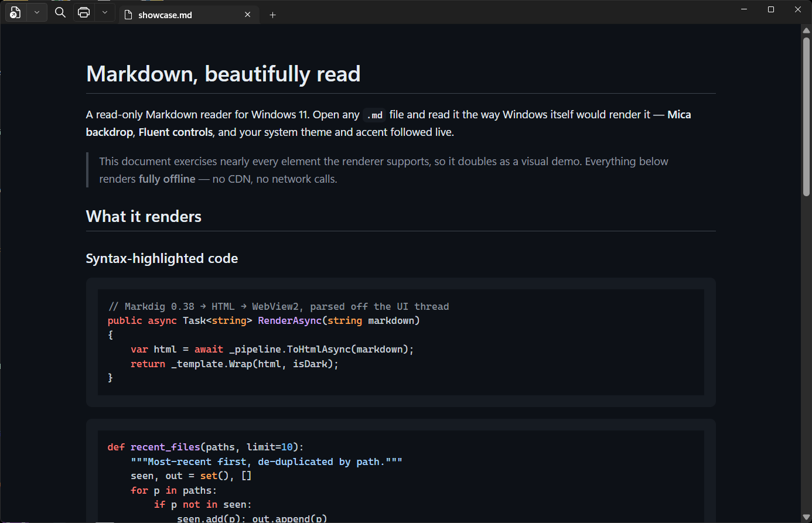Click the open file icon

pos(16,12)
